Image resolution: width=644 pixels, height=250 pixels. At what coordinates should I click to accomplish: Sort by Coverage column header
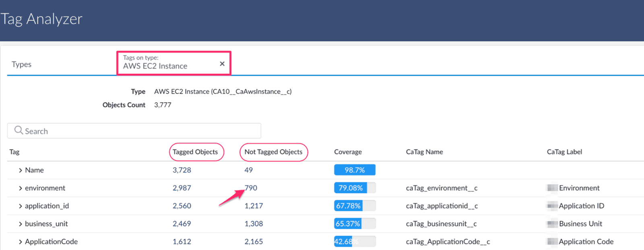[348, 152]
